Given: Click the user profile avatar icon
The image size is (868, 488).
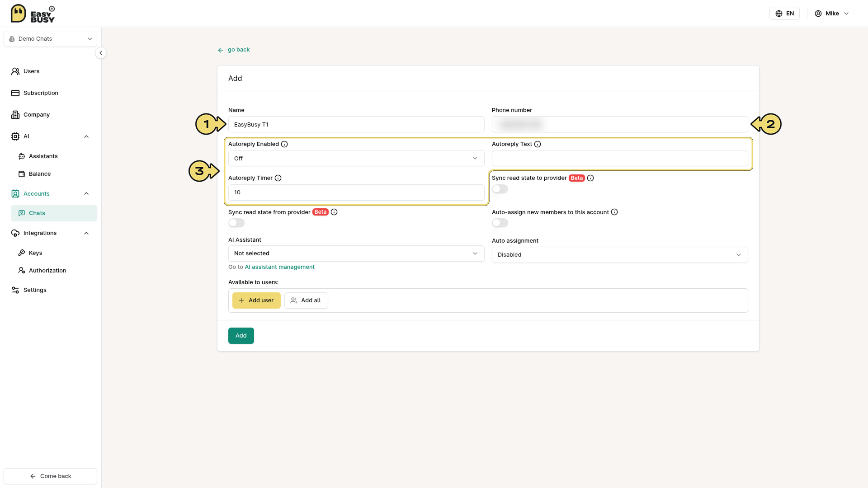Looking at the screenshot, I should [818, 14].
